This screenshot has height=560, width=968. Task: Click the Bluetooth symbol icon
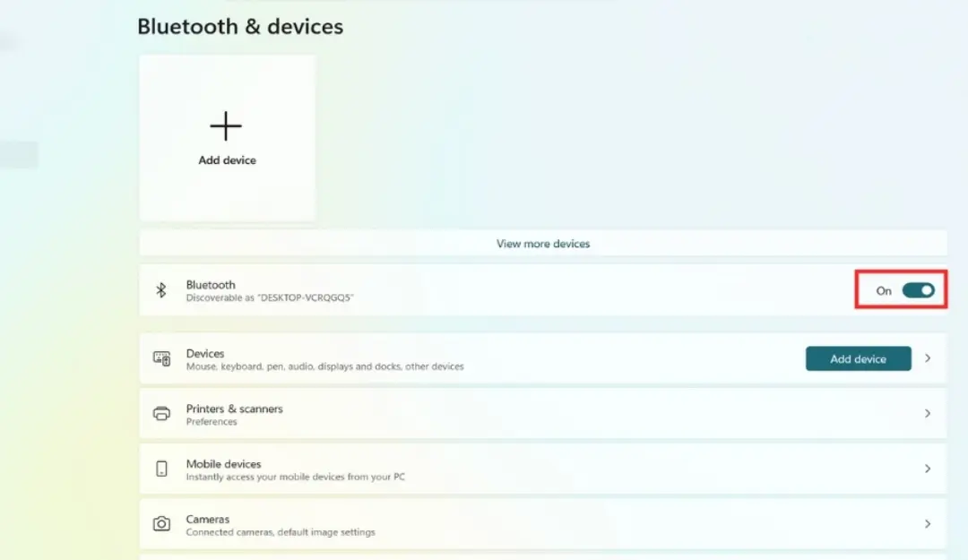[161, 290]
